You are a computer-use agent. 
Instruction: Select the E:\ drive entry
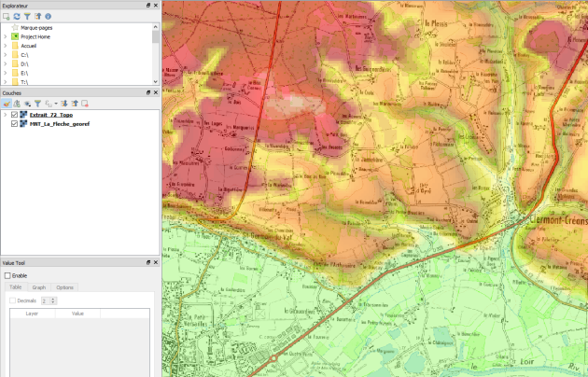click(x=24, y=73)
